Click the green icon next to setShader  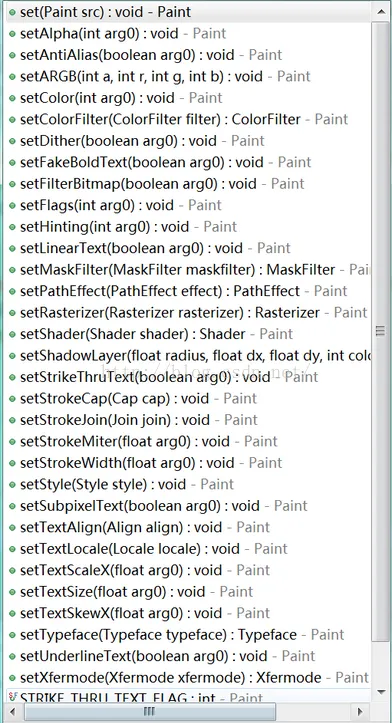point(12,334)
